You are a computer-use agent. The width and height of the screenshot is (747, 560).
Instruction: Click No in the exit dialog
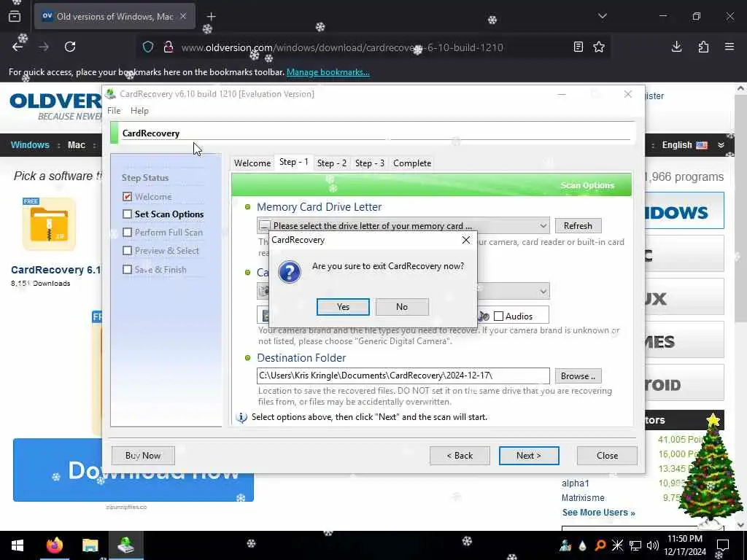click(402, 307)
